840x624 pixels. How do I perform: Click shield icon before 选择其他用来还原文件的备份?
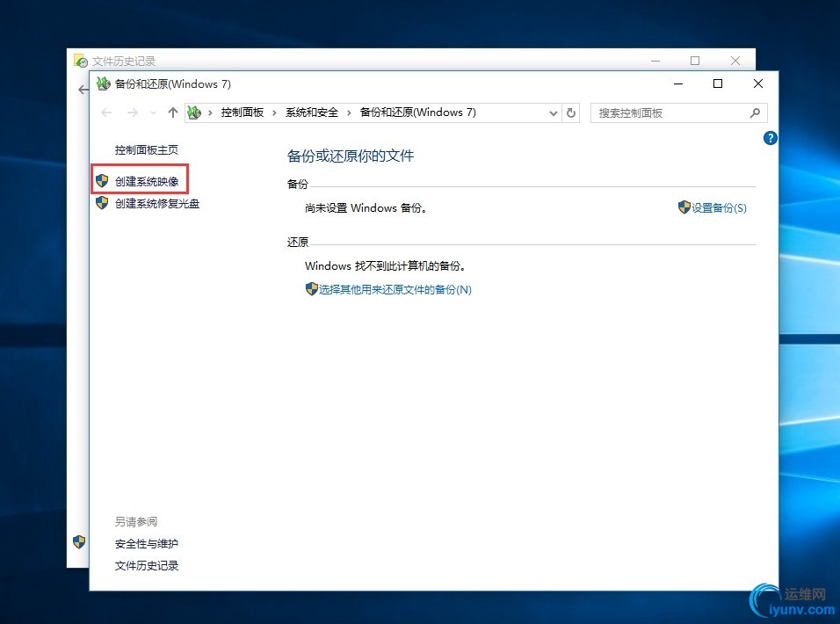click(x=311, y=289)
